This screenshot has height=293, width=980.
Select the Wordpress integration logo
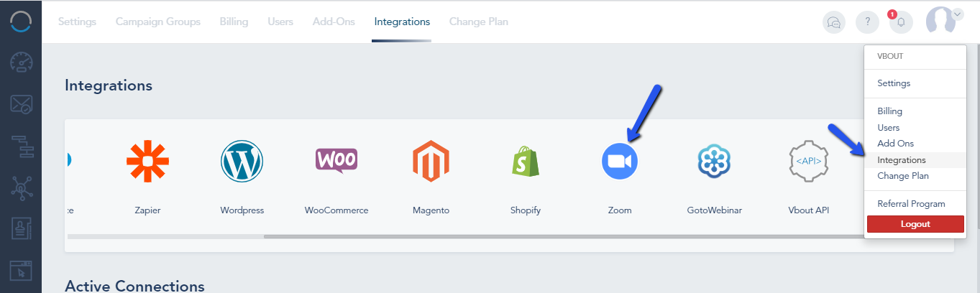click(242, 162)
